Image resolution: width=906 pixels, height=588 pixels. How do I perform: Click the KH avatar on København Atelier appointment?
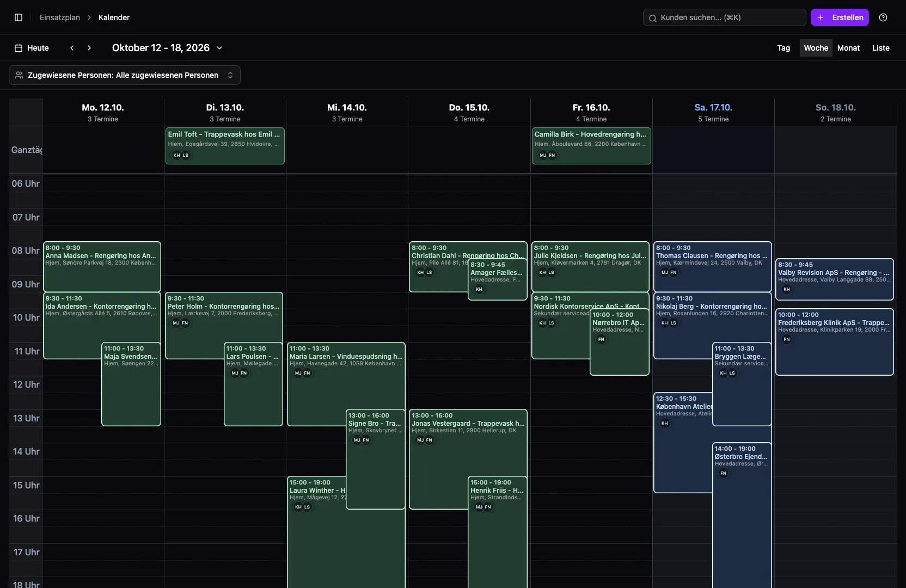click(664, 423)
